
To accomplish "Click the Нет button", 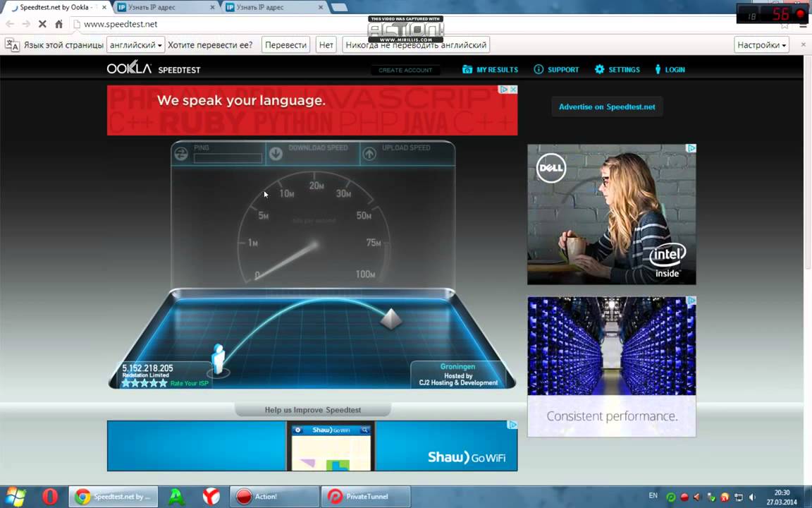I will click(326, 45).
